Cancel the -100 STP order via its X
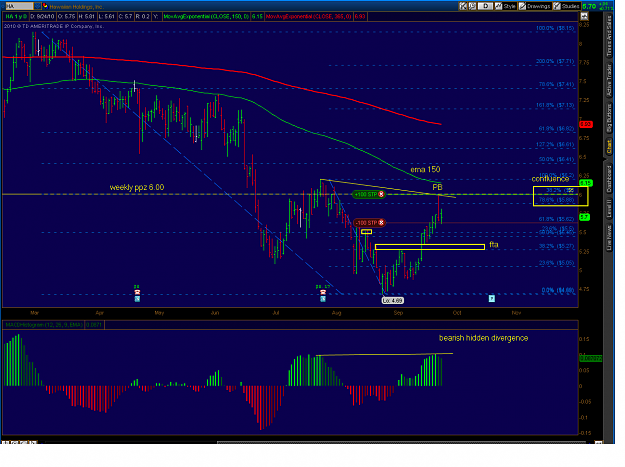Viewport: 625px width, 467px height. (381, 223)
